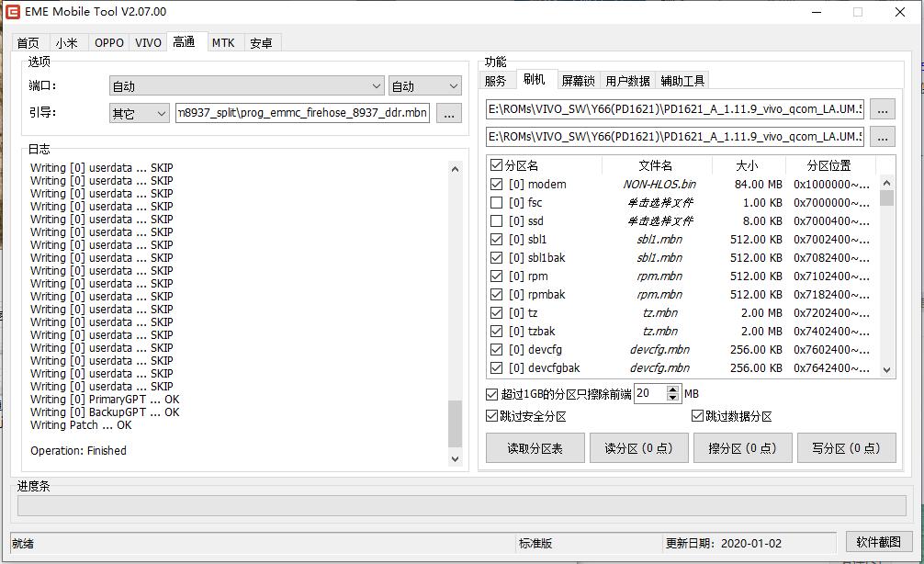Enable the fsc partition checkbox
924x564 pixels.
(497, 203)
